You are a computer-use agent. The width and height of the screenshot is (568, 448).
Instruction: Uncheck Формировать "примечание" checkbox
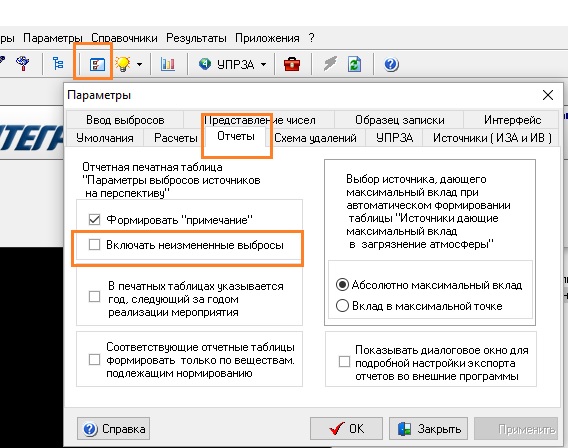[95, 219]
